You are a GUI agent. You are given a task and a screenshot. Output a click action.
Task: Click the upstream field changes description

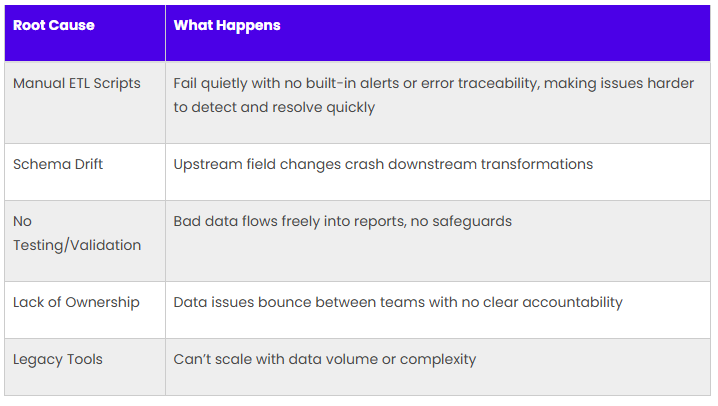pos(383,164)
